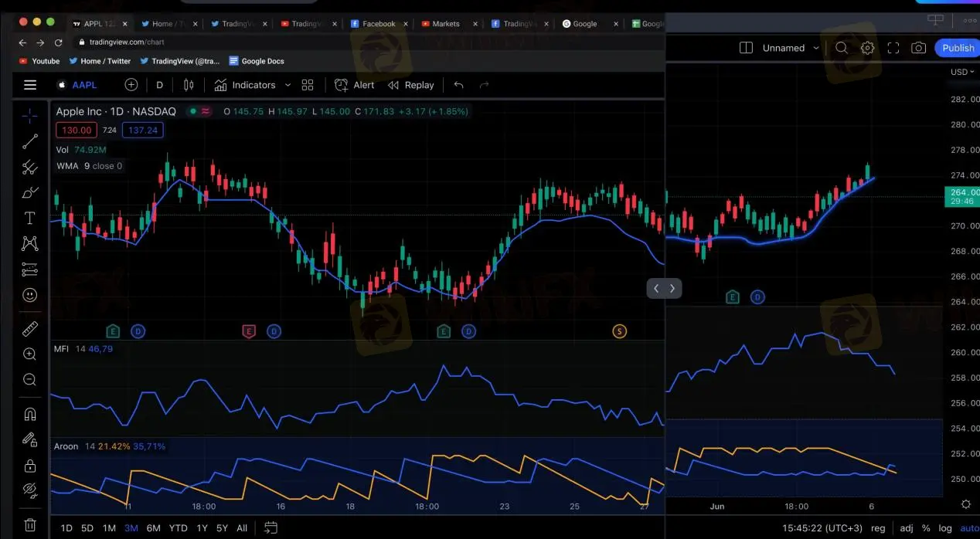
Task: Enable Magnet mode for drawings
Action: click(x=29, y=414)
